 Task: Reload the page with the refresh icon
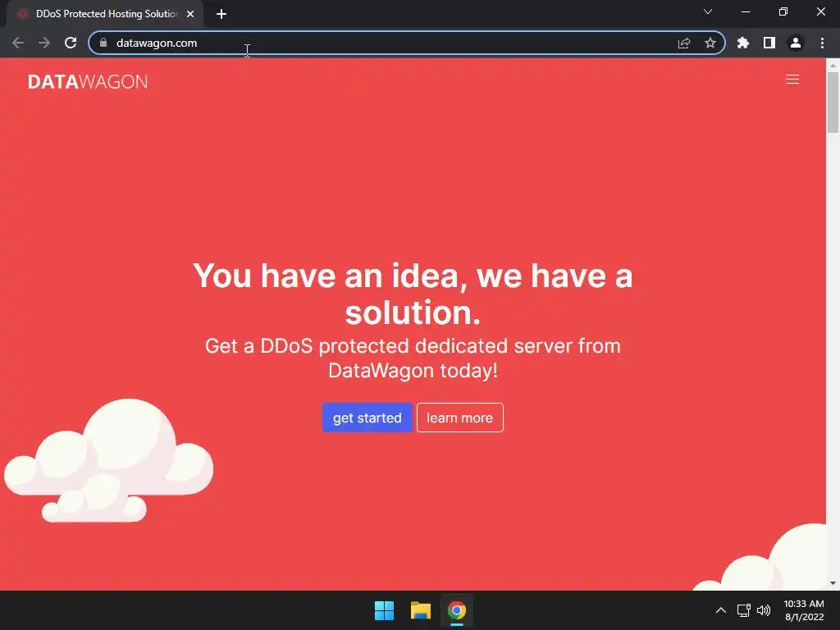71,43
